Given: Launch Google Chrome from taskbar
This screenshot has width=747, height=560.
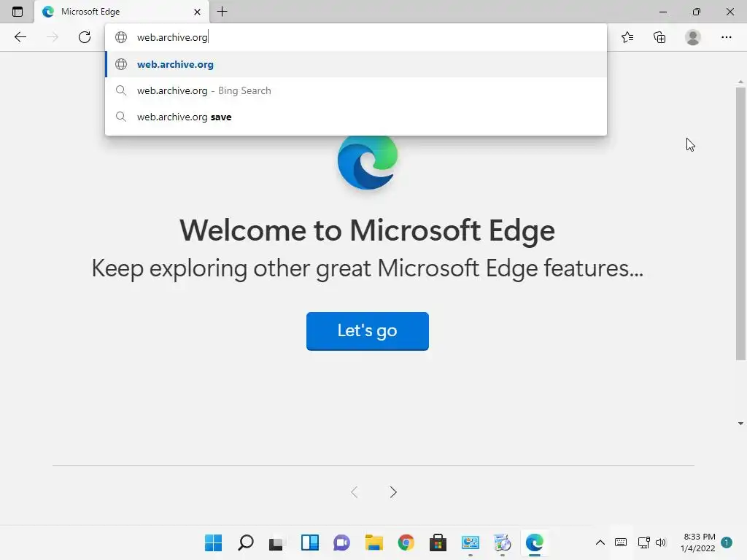Looking at the screenshot, I should 406,542.
